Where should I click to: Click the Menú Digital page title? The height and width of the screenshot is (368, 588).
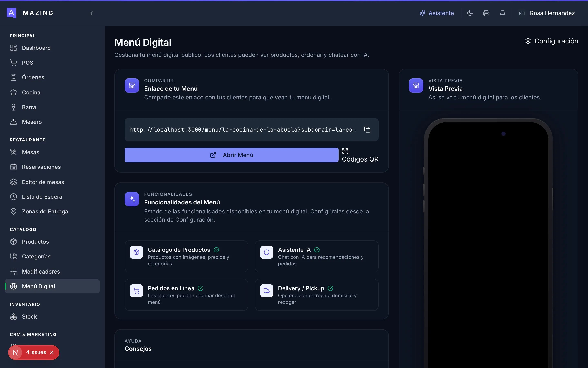(143, 42)
